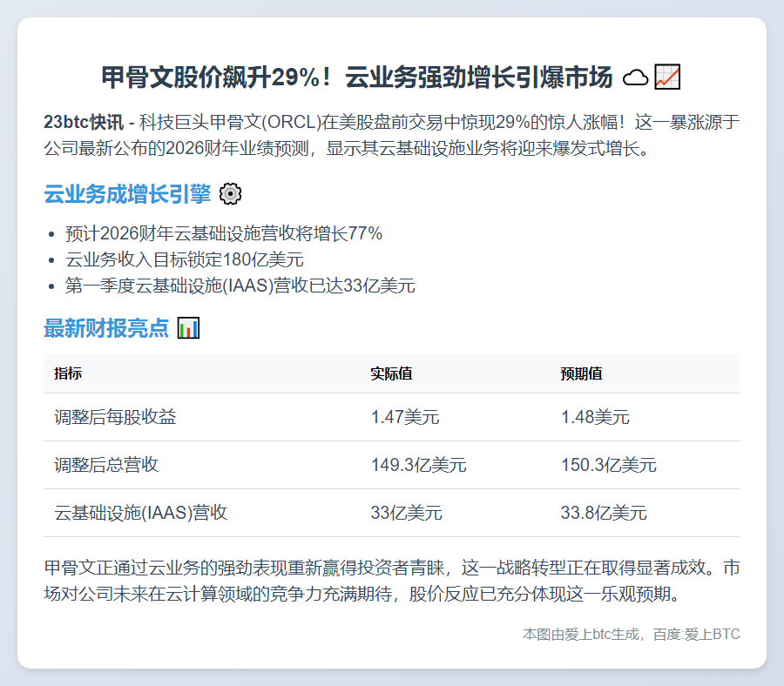This screenshot has width=784, height=686.
Task: Click the 最新财报亮点 section heading
Action: coord(106,328)
